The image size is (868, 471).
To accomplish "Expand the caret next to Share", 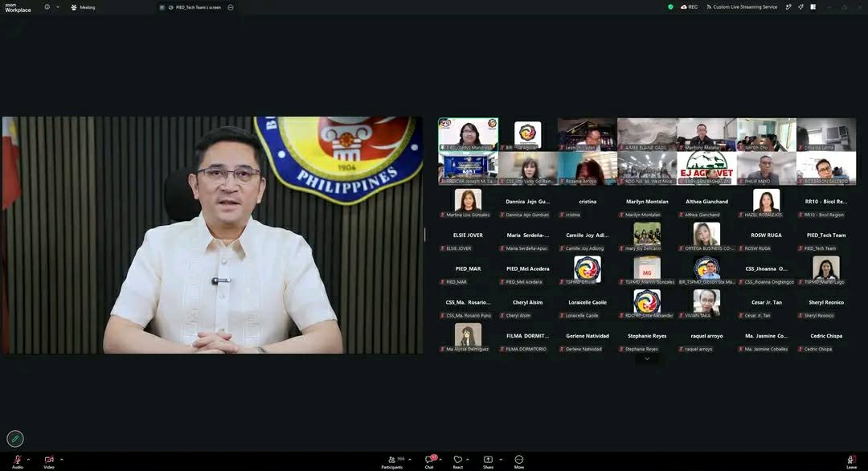I will [501, 460].
